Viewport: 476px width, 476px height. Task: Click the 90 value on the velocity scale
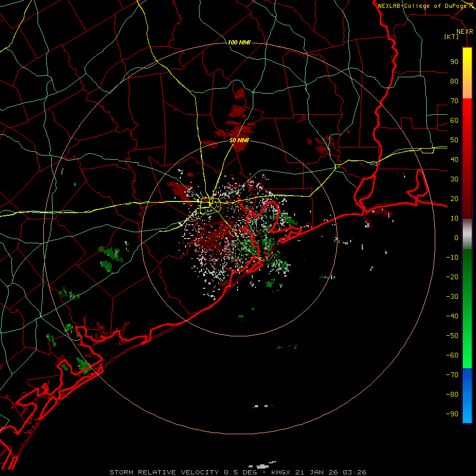(454, 62)
